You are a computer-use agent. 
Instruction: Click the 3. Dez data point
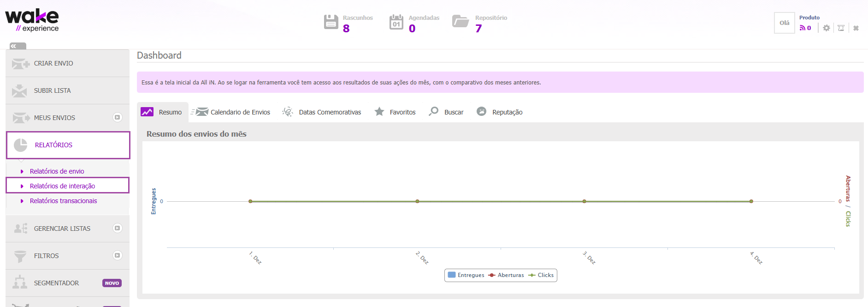(x=584, y=201)
